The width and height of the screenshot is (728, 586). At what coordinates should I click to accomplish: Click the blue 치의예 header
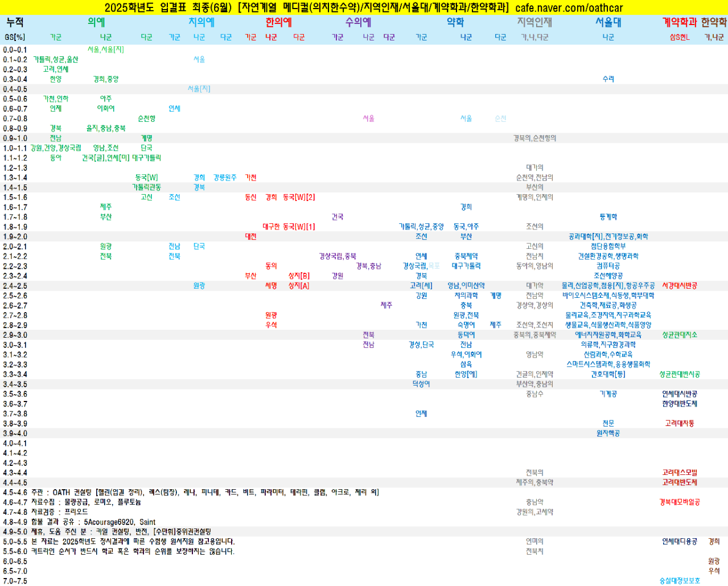pos(201,22)
